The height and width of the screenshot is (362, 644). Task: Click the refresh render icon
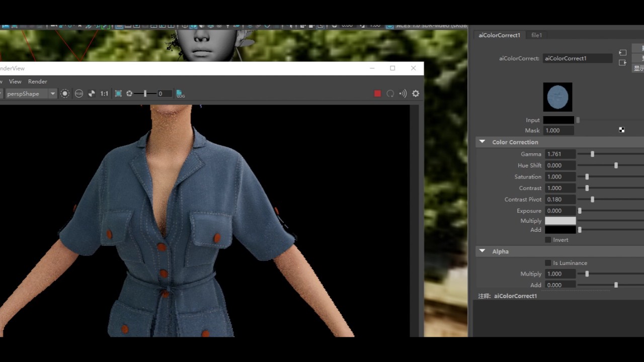tap(390, 94)
